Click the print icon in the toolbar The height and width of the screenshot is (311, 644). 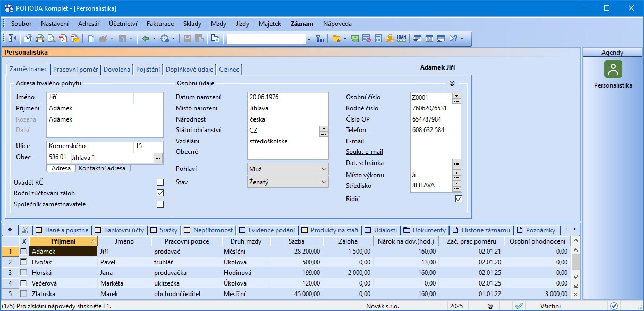pyautogui.click(x=40, y=39)
